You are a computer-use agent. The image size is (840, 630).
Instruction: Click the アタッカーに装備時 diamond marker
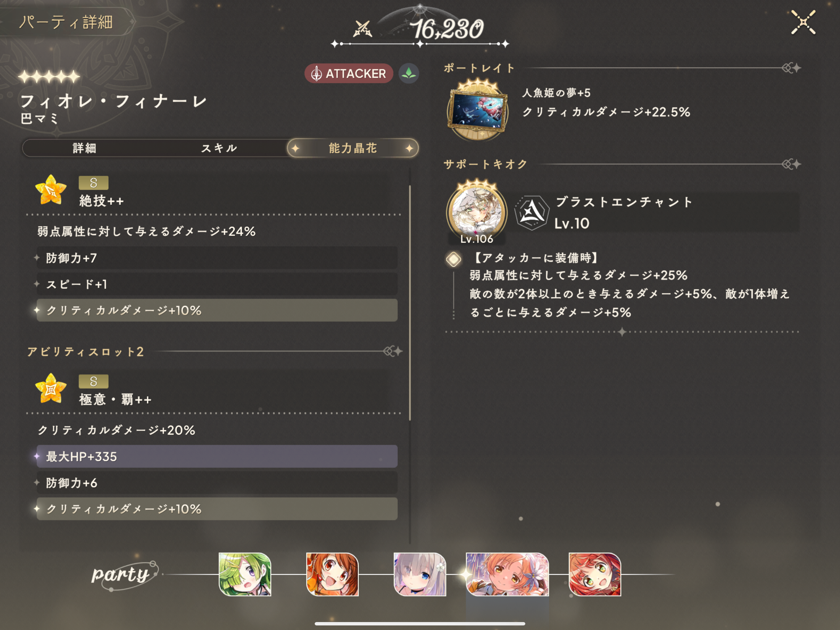453,259
